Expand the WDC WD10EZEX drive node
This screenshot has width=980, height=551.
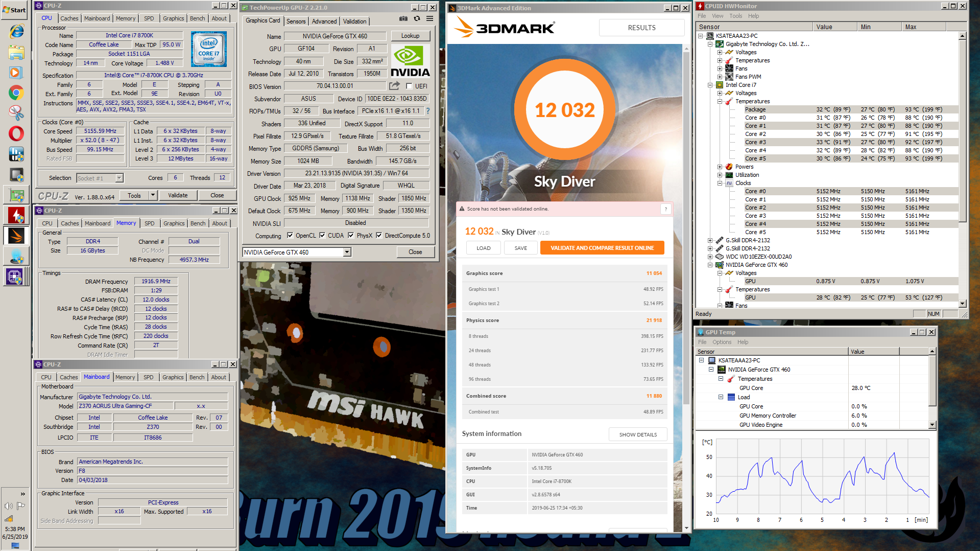coord(710,257)
